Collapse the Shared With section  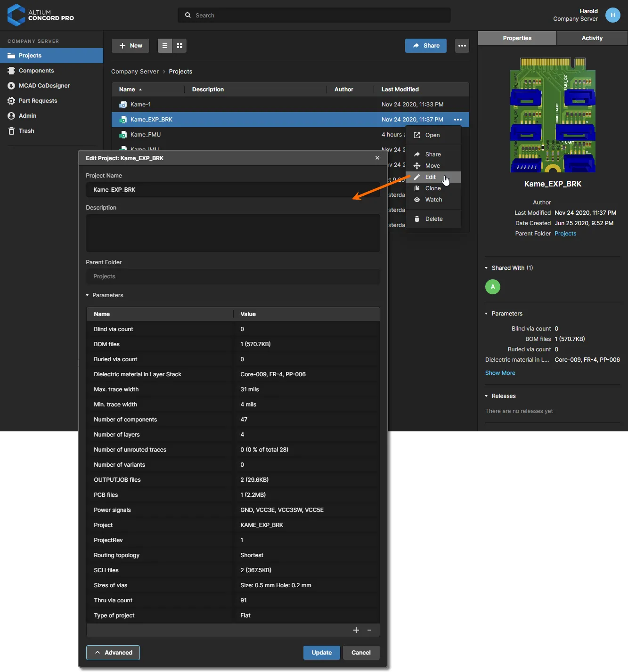point(486,268)
